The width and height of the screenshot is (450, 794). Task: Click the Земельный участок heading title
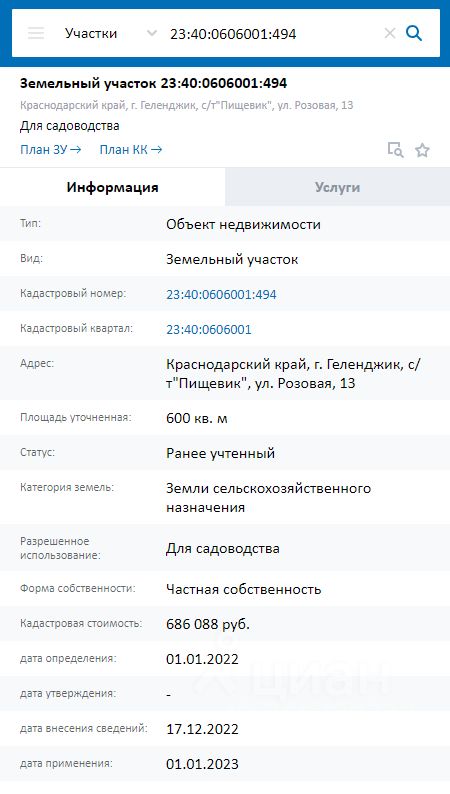pos(153,84)
